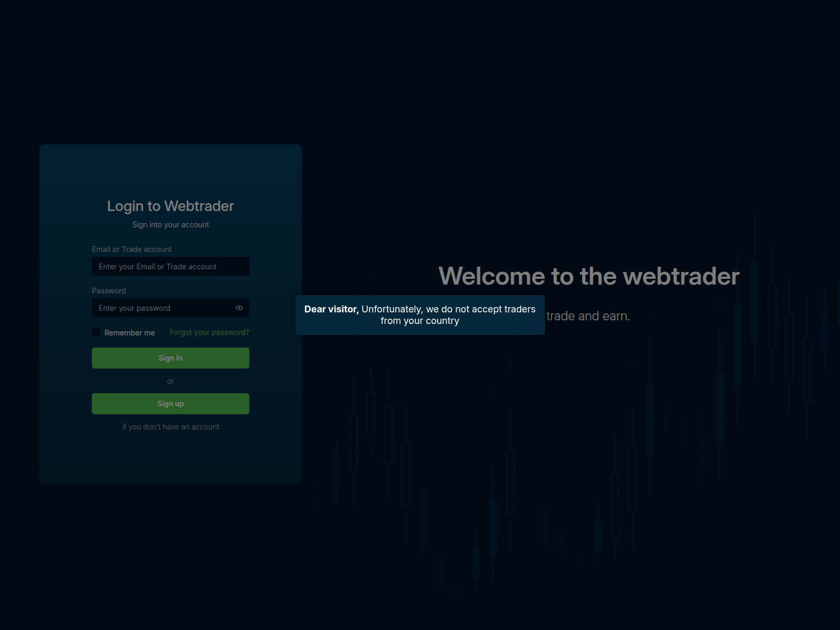
Task: Click the 'Email or Trade account' label
Action: point(132,249)
